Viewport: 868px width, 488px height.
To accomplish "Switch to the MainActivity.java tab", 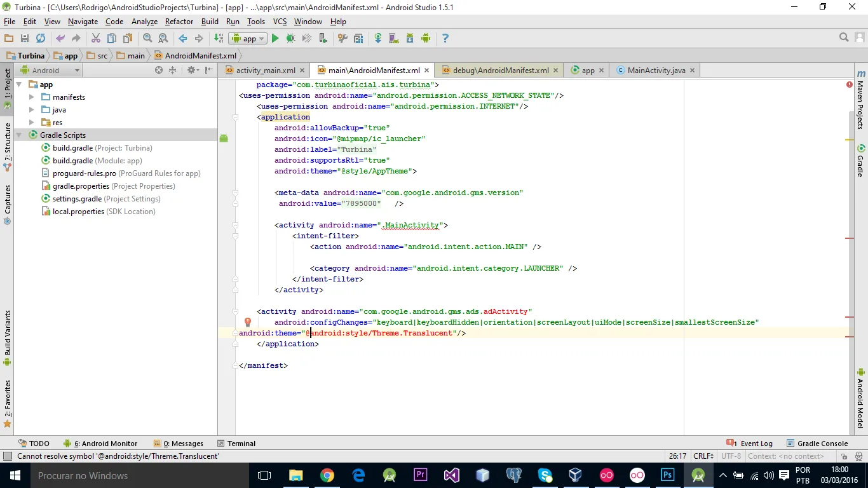I will click(655, 71).
